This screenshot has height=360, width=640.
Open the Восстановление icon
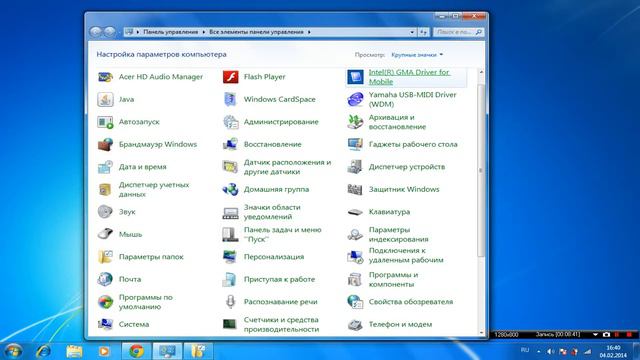pos(230,144)
